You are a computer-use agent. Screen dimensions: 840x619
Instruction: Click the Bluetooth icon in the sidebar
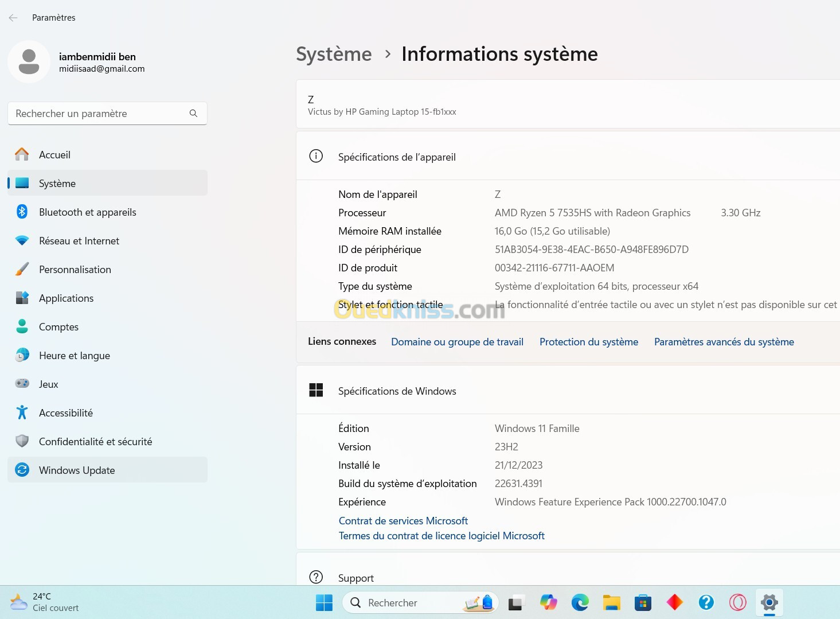22,212
